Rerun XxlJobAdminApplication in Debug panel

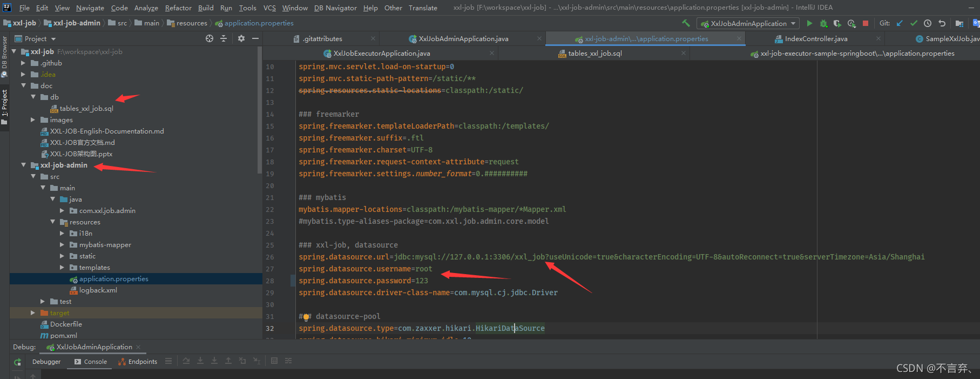click(18, 362)
